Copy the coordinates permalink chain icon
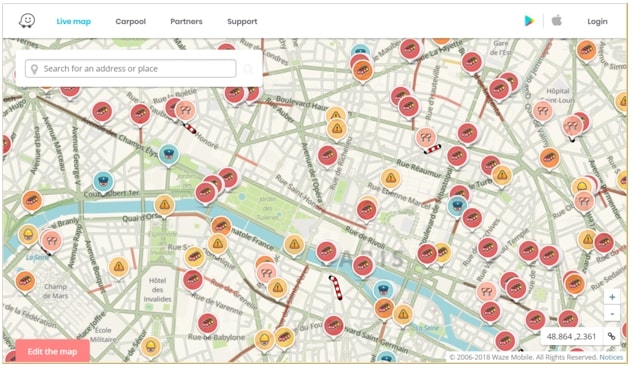634x368 pixels. tap(611, 336)
